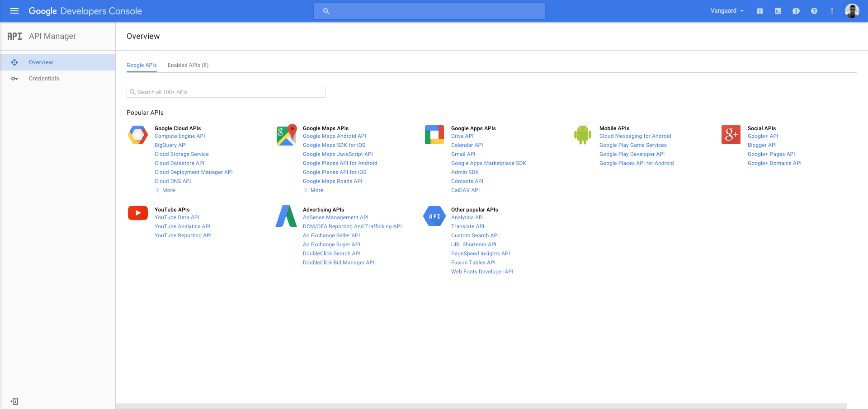Open Blogger API link
Image resolution: width=868 pixels, height=409 pixels.
pos(762,145)
